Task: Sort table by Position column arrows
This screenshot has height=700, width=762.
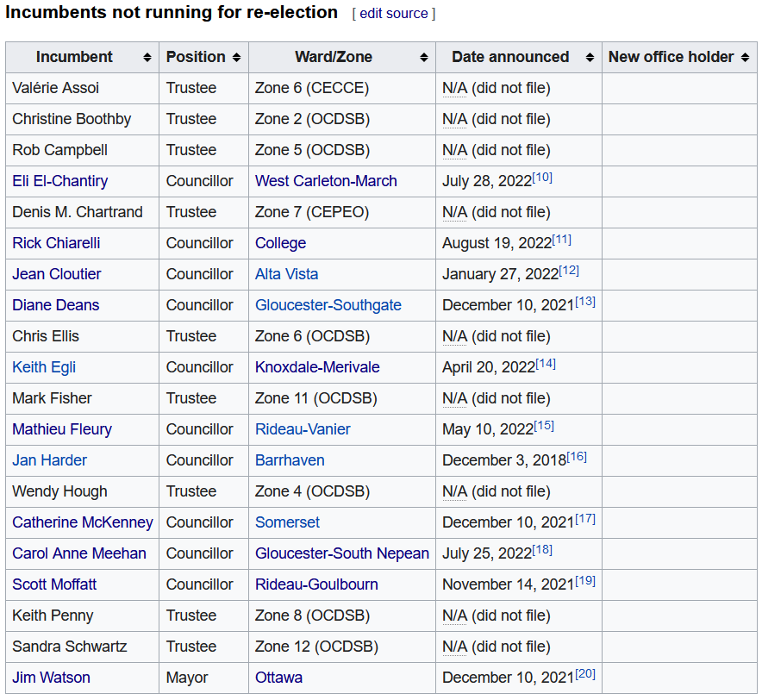Action: [x=237, y=58]
